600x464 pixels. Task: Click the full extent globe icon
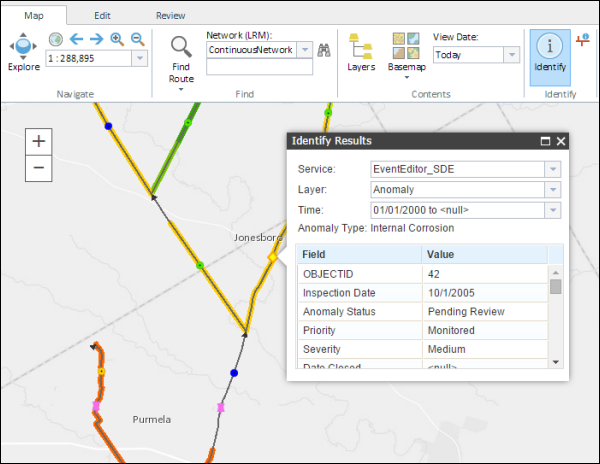55,39
